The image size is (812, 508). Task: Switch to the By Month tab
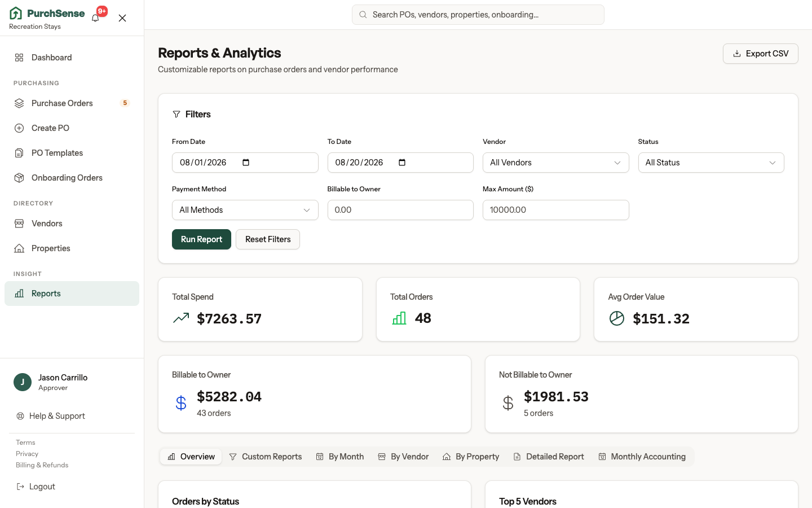[x=340, y=457]
